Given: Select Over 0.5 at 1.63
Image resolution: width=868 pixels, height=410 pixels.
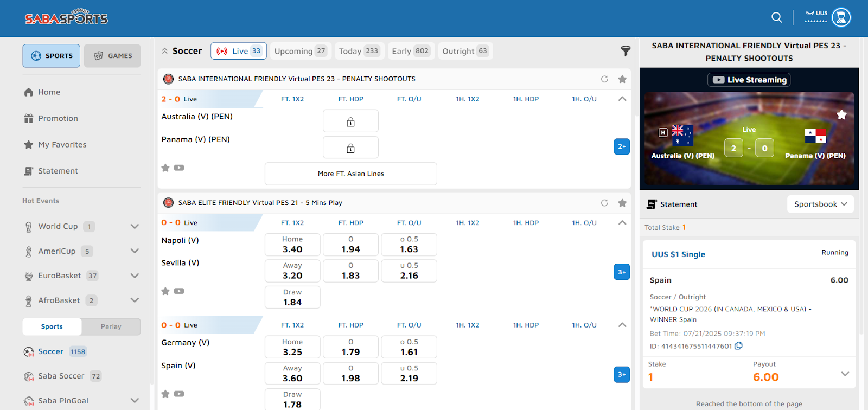Looking at the screenshot, I should (409, 245).
